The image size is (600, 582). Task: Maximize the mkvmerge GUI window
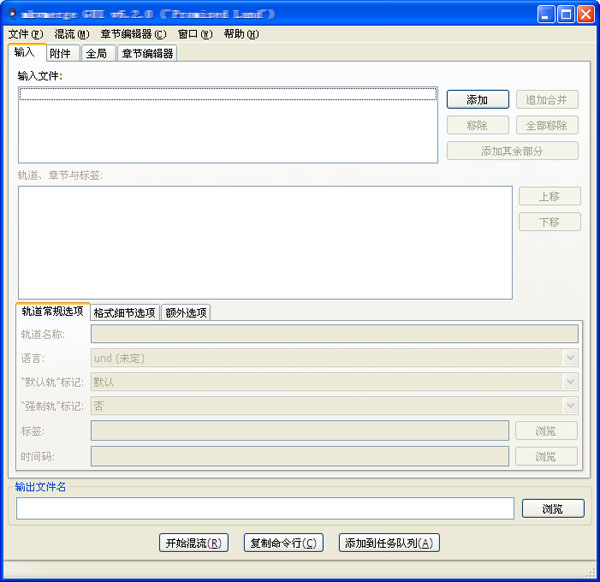tap(566, 15)
